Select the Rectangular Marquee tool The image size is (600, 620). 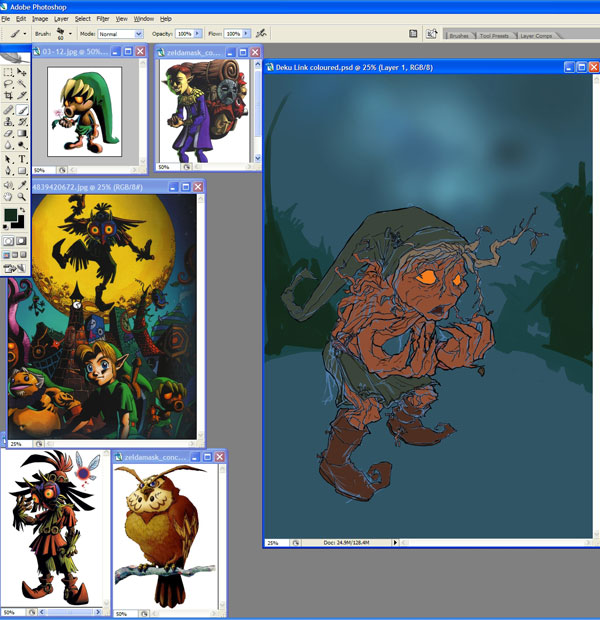click(8, 72)
